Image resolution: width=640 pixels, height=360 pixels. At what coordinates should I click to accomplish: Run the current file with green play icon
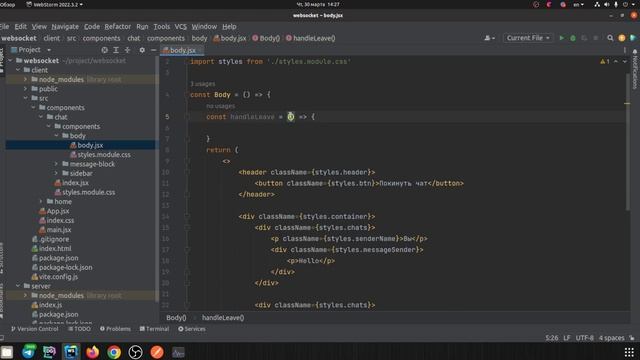click(562, 38)
